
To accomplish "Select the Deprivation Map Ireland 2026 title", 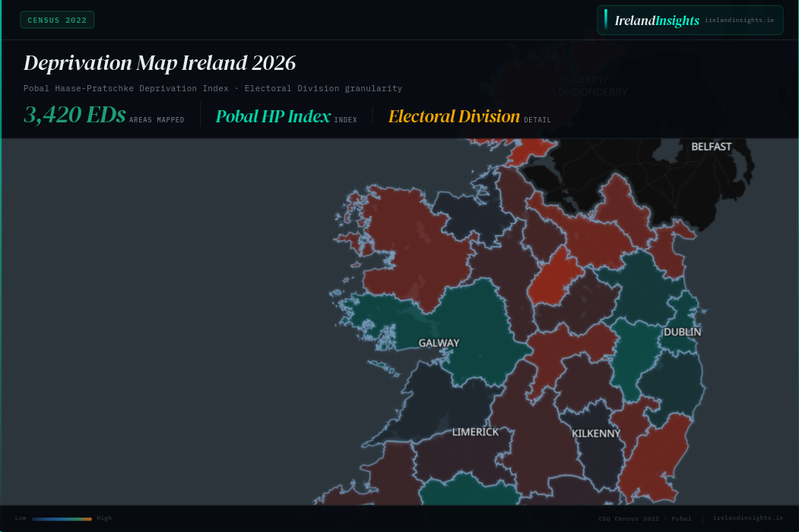I will pyautogui.click(x=160, y=63).
